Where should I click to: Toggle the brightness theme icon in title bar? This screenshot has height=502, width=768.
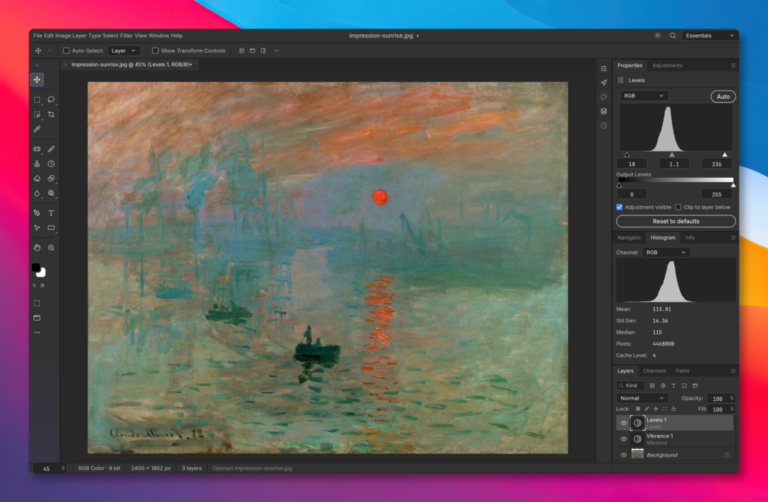coord(658,35)
